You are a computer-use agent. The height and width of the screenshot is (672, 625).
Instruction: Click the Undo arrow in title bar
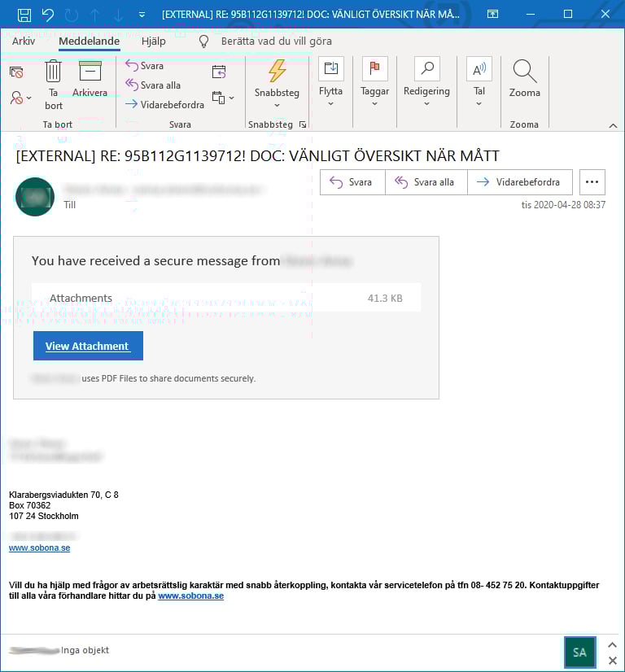47,15
